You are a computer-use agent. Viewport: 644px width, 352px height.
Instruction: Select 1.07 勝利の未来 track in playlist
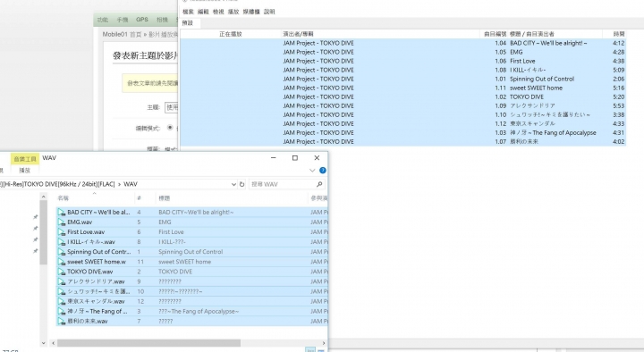402,141
